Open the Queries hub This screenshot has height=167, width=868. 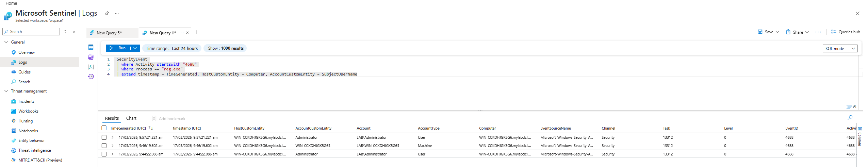pos(846,32)
